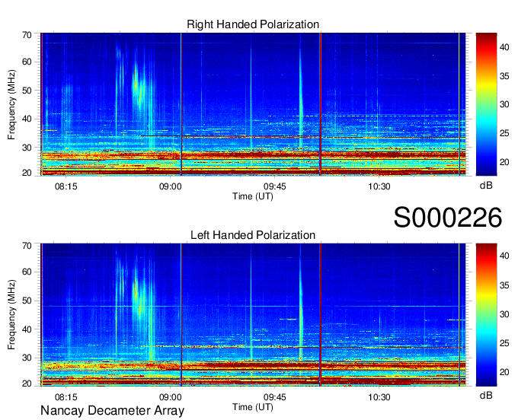The image size is (518, 420).
Task: Click the 30 dB label on upper color bar
Action: pos(504,104)
